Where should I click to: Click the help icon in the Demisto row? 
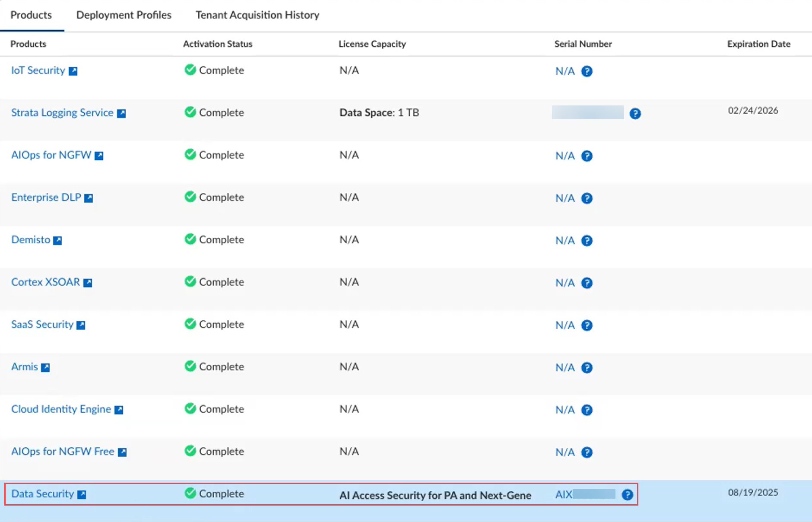tap(586, 241)
